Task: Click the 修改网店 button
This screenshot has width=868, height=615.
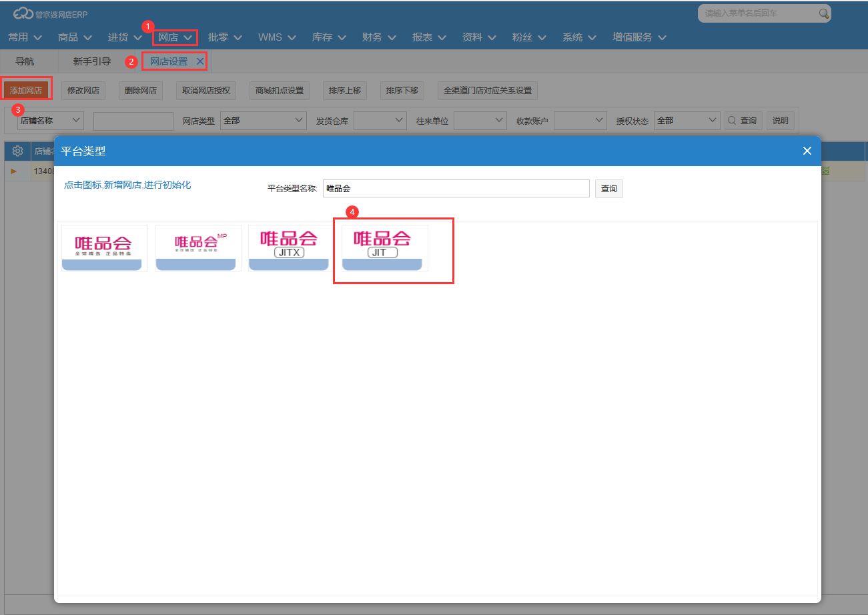Action: [x=83, y=91]
